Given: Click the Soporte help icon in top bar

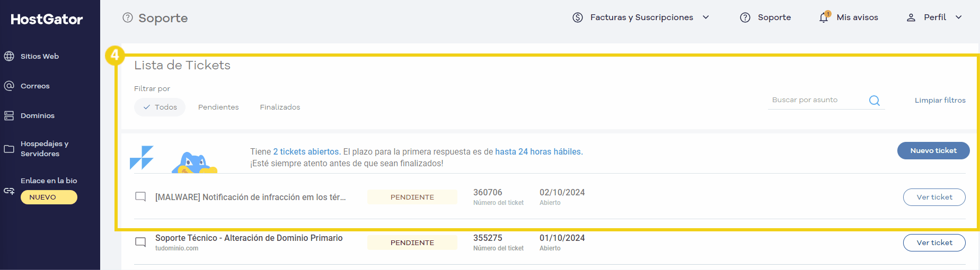Looking at the screenshot, I should click(x=745, y=17).
